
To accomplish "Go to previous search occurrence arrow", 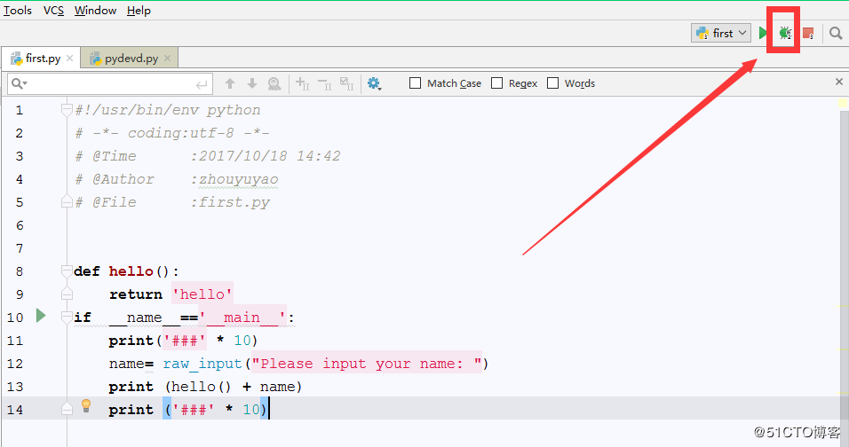I will 230,83.
